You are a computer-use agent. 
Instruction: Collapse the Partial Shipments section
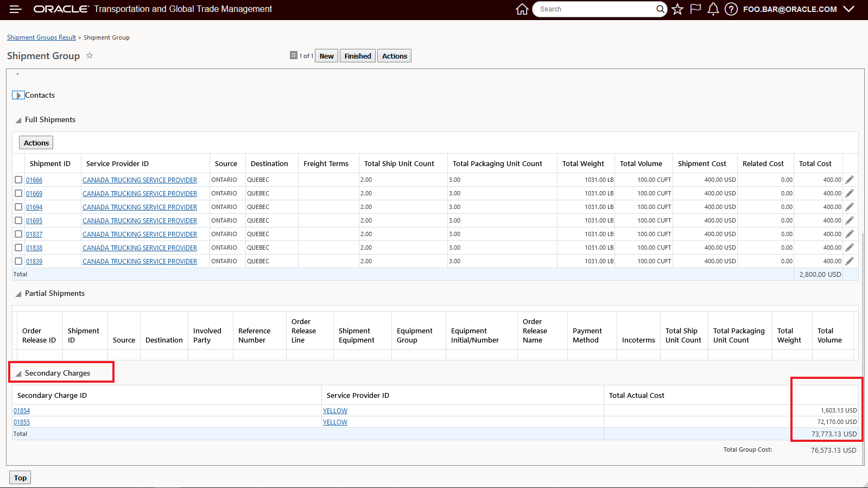(x=18, y=294)
